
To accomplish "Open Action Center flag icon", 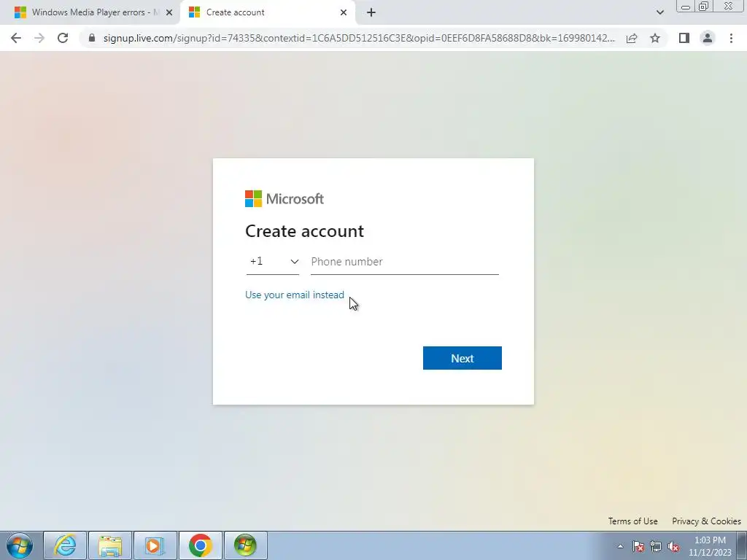I will pyautogui.click(x=638, y=546).
